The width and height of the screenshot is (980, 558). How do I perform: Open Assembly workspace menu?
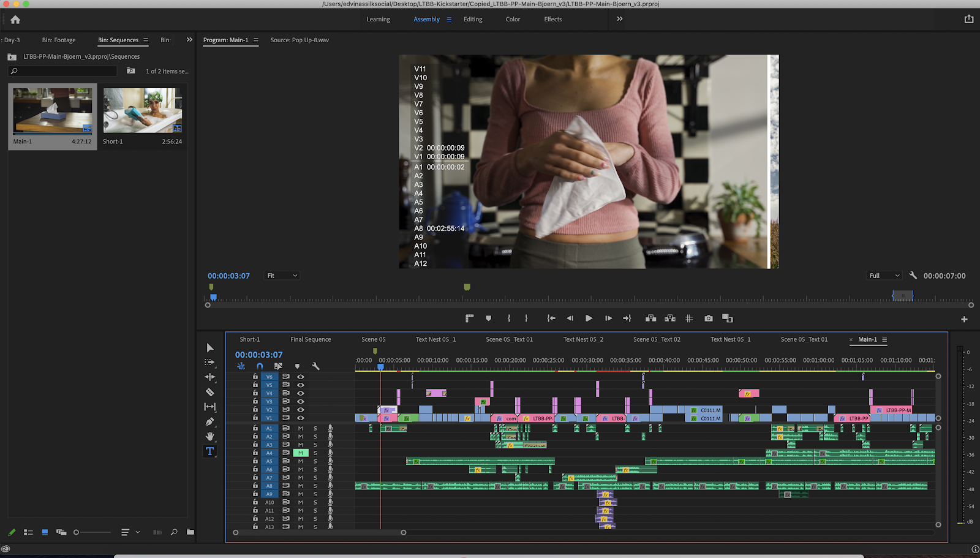pos(449,20)
